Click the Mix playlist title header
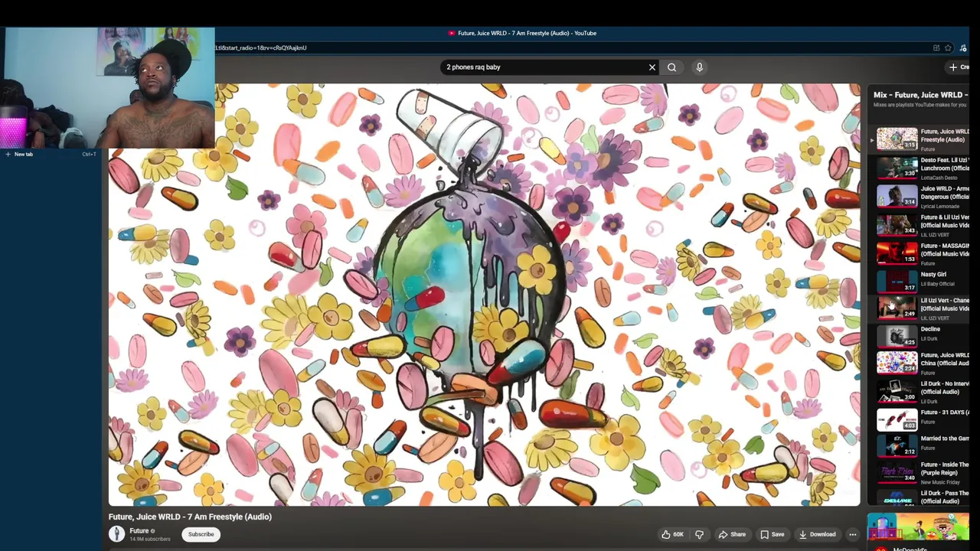The image size is (980, 551). point(921,95)
